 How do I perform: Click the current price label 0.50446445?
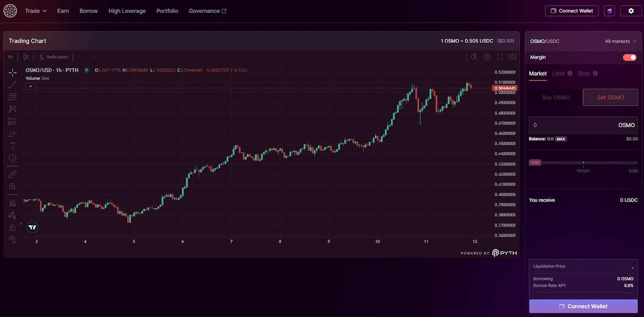pos(505,88)
